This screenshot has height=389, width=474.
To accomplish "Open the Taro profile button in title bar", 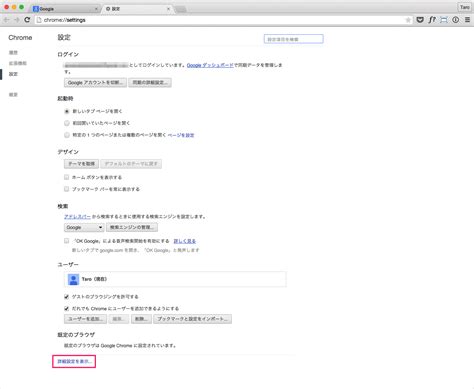I will [x=465, y=7].
